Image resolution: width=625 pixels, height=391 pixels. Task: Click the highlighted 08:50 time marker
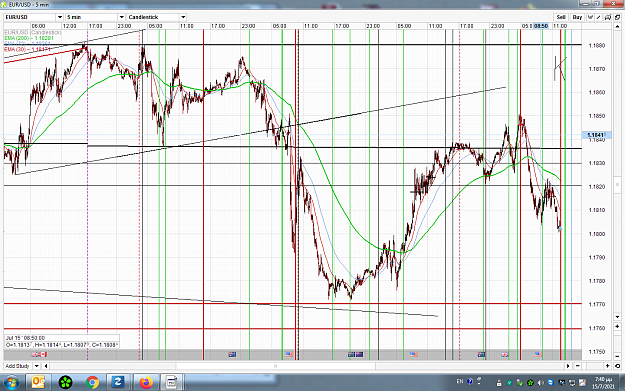point(541,26)
